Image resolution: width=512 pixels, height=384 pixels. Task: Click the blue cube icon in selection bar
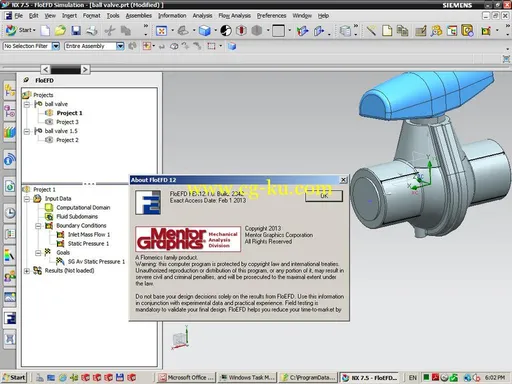click(x=232, y=46)
